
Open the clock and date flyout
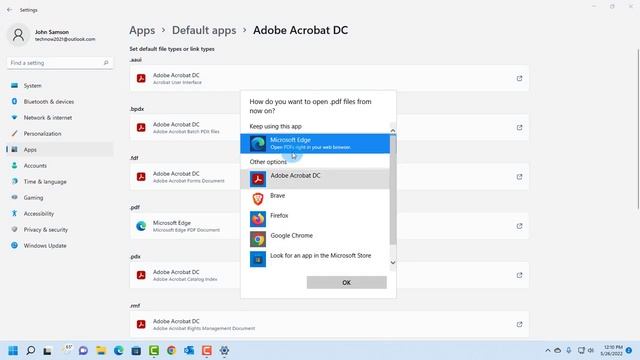click(x=611, y=350)
